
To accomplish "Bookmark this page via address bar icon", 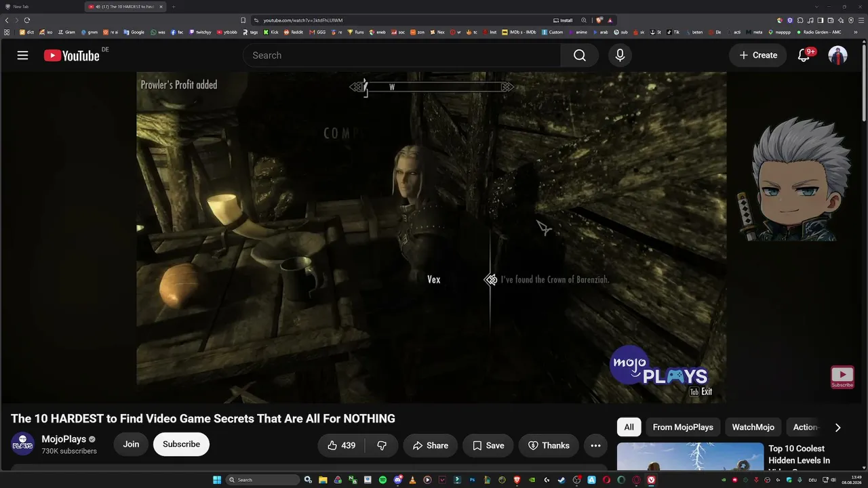I will [x=243, y=20].
